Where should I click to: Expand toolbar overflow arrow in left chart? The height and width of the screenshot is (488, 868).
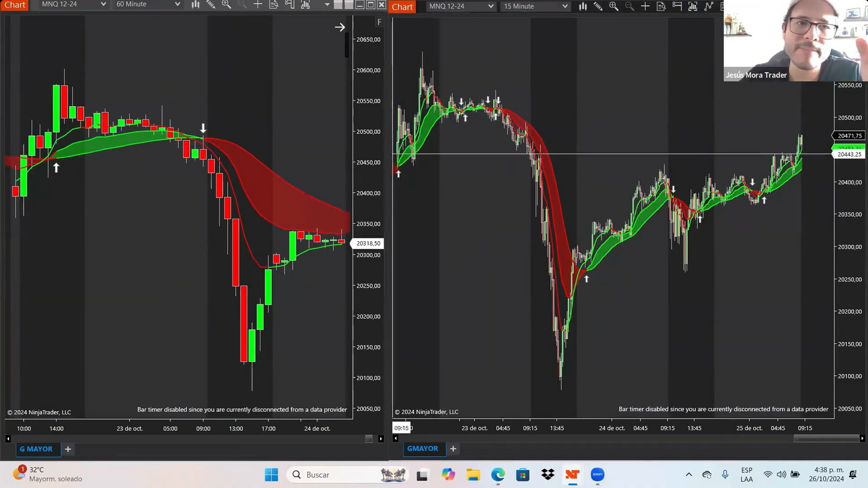(327, 4)
